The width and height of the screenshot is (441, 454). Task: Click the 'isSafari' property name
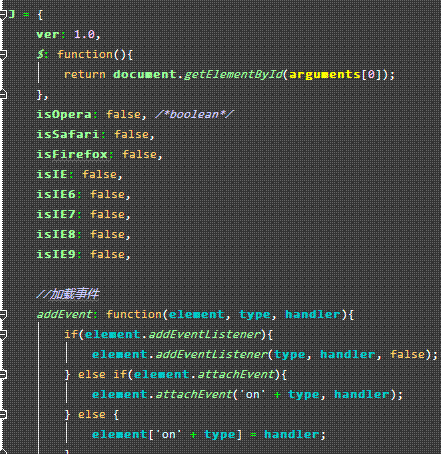68,134
